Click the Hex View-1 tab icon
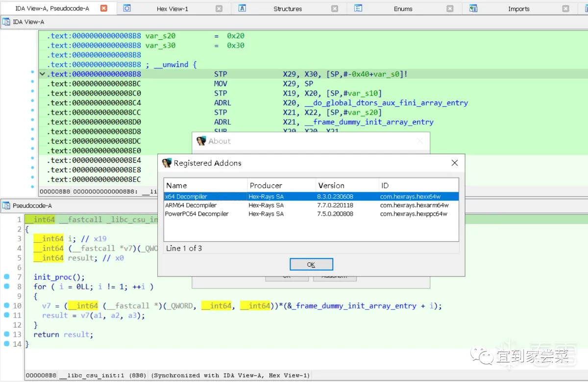Image resolution: width=588 pixels, height=382 pixels. [127, 8]
